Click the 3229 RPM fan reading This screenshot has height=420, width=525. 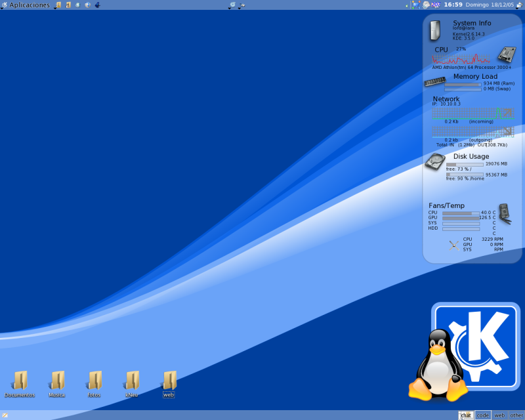point(492,239)
